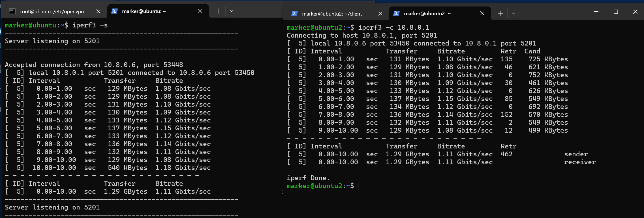Minimize the ubuntu2 terminal window

[x=596, y=12]
